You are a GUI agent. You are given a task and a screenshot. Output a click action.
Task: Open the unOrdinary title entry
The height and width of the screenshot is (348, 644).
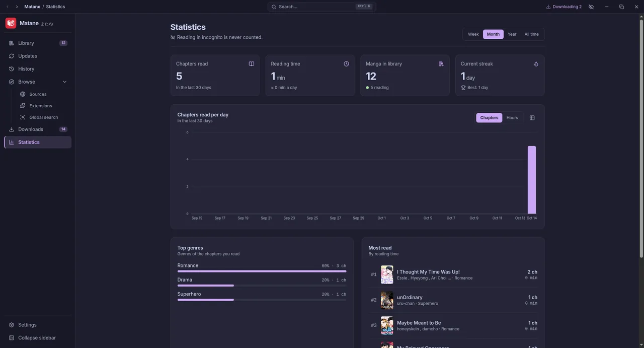[x=410, y=298]
